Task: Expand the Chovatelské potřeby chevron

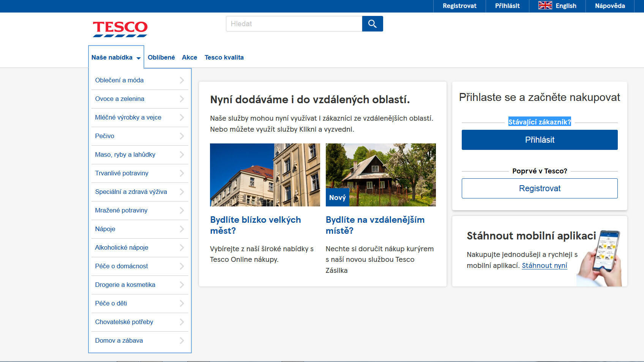Action: [x=182, y=322]
